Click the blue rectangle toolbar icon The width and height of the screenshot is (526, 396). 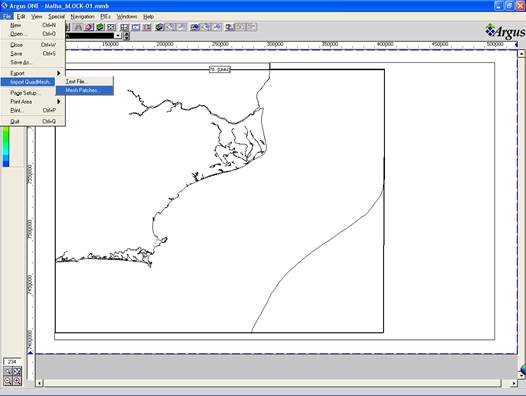(136, 27)
